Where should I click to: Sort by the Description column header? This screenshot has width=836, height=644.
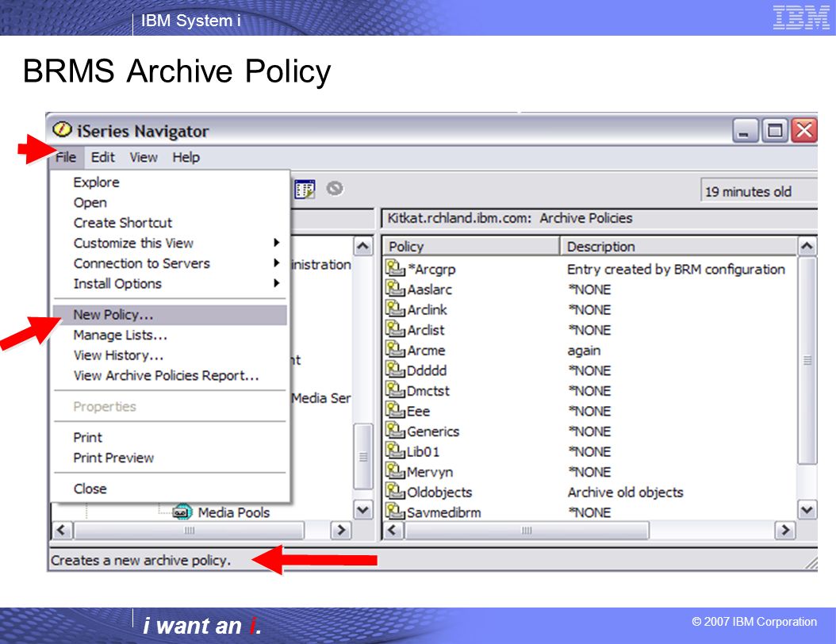(x=678, y=247)
